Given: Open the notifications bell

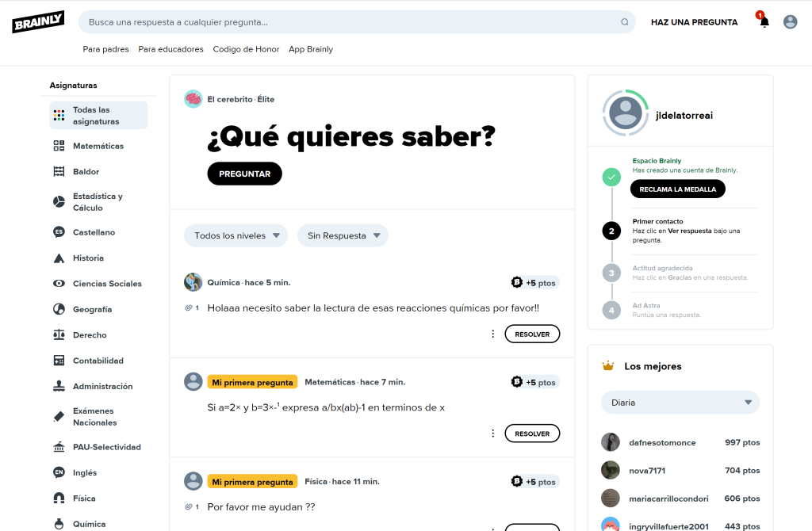Looking at the screenshot, I should (x=764, y=22).
